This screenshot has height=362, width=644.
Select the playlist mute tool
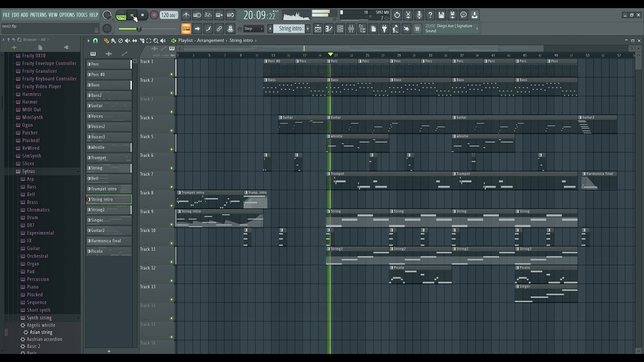(128, 41)
